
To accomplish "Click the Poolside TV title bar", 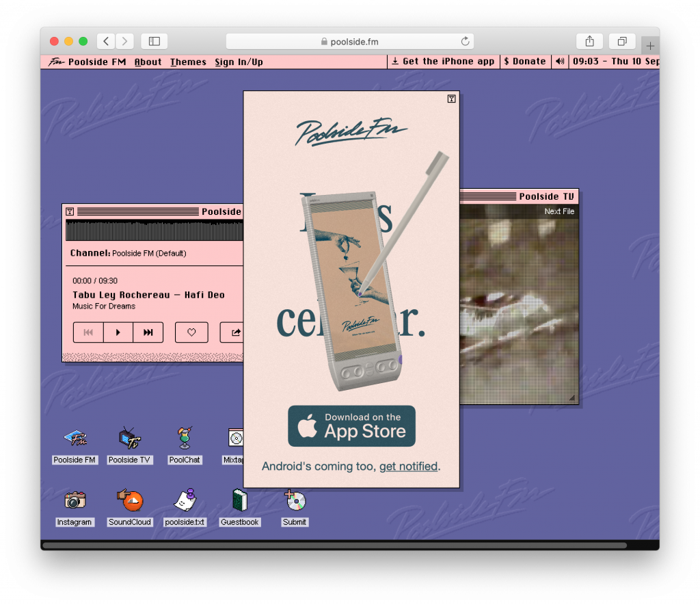I will point(519,196).
